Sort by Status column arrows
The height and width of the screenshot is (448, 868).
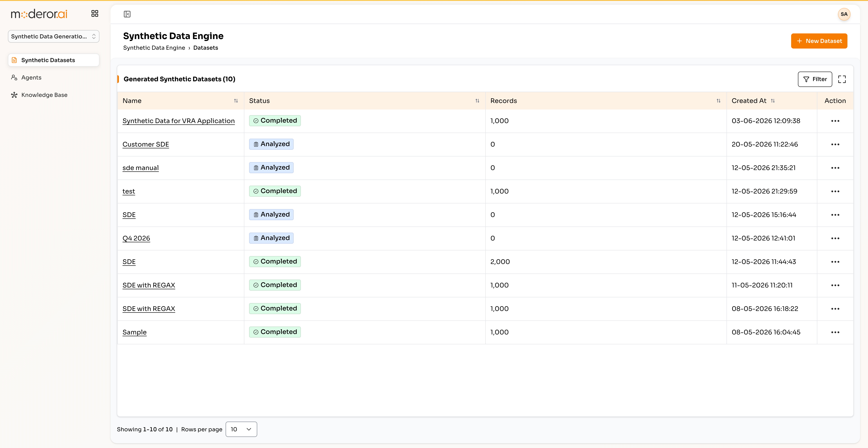(x=477, y=101)
